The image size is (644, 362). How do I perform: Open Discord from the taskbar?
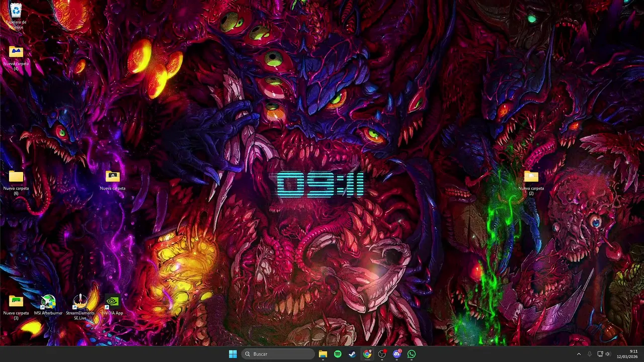tap(397, 354)
